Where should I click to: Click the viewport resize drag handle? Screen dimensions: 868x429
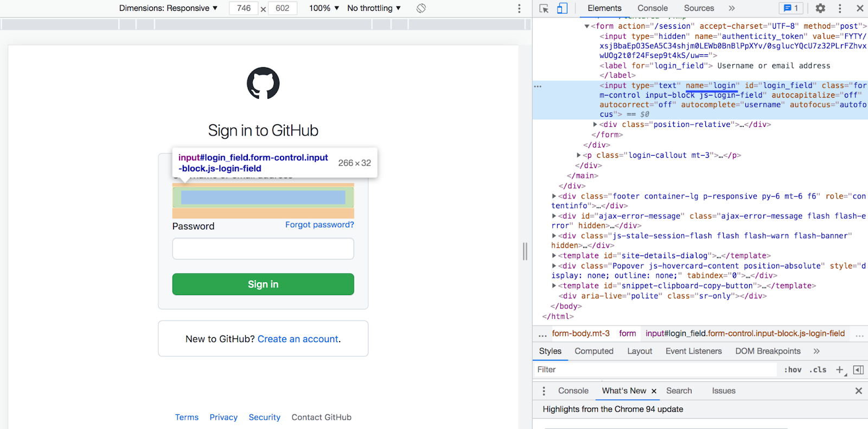point(525,252)
